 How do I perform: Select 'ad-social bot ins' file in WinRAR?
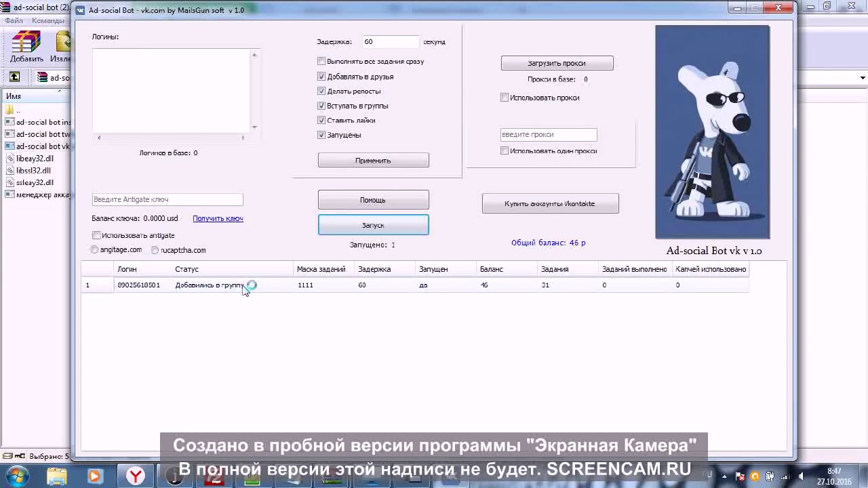click(37, 122)
